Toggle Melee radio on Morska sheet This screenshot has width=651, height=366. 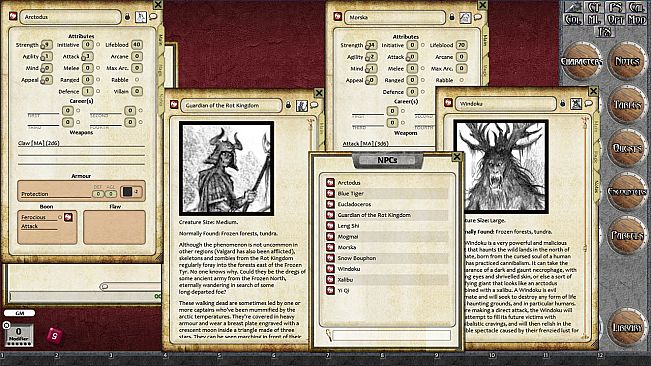click(x=423, y=68)
